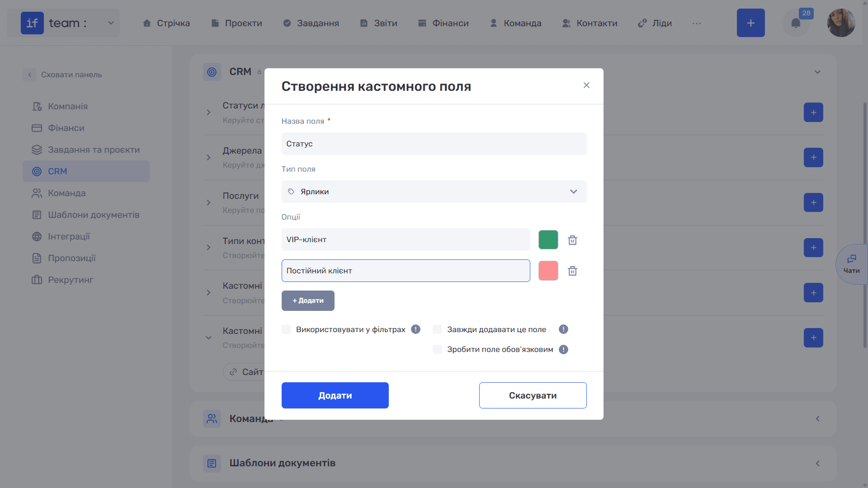Open Контакти in top navigation
This screenshot has height=488, width=868.
tap(590, 23)
